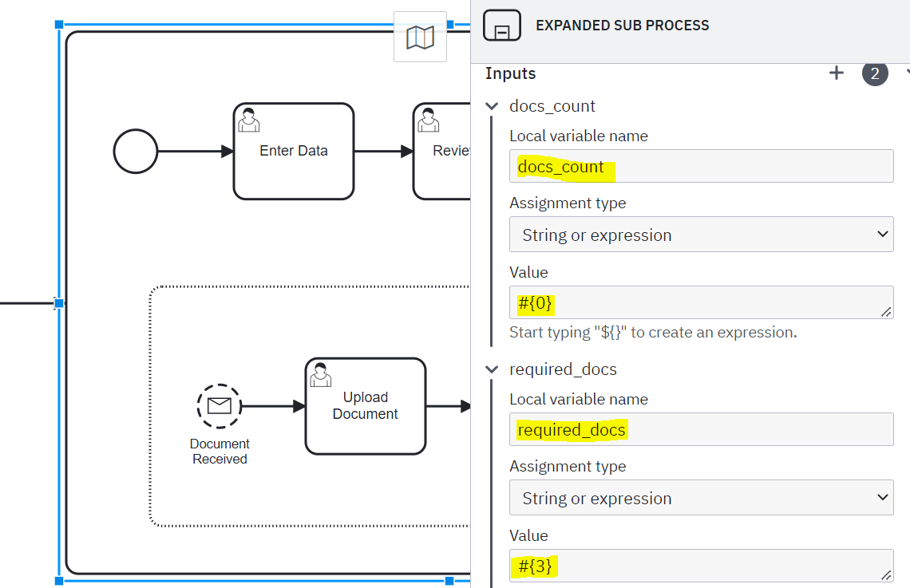Click the user icon on Review task

pyautogui.click(x=429, y=120)
